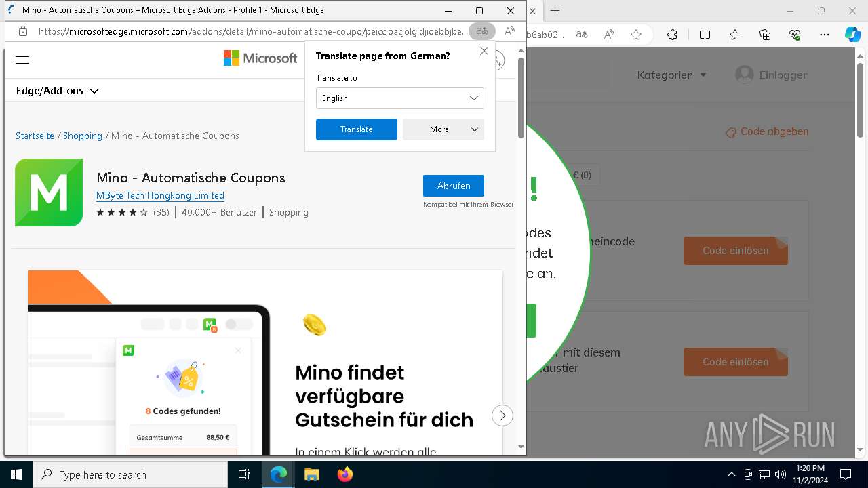
Task: Click the Mino promotional screenshot image
Action: coord(265,363)
